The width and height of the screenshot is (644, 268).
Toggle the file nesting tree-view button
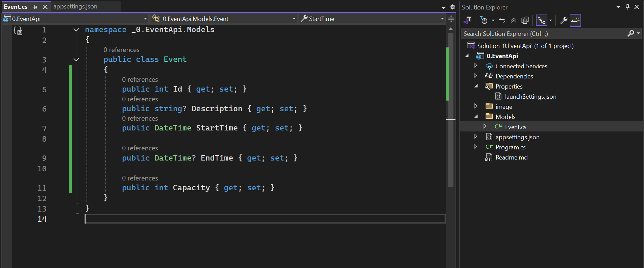point(542,20)
